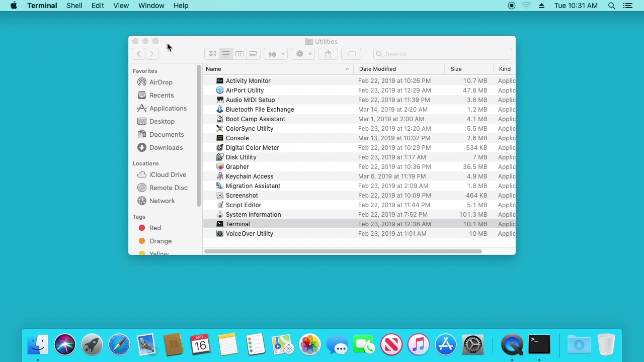This screenshot has width=644, height=362.
Task: Open App Store from the Dock
Action: click(446, 345)
